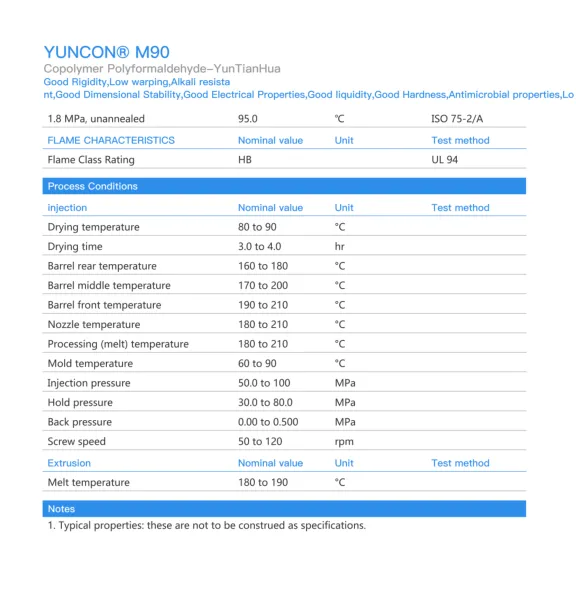Image resolution: width=576 pixels, height=610 pixels.
Task: Click the FLAME CHARACTERISTICS heading
Action: pyautogui.click(x=111, y=140)
